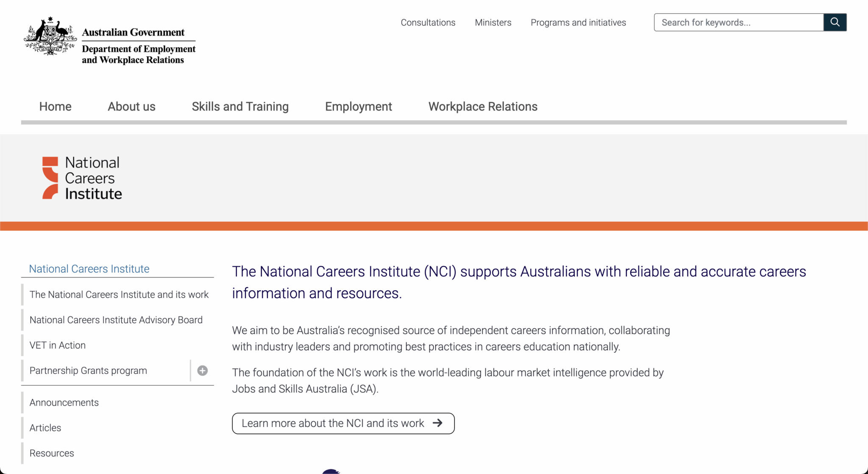
Task: Click the National Careers Institute logo
Action: click(82, 178)
